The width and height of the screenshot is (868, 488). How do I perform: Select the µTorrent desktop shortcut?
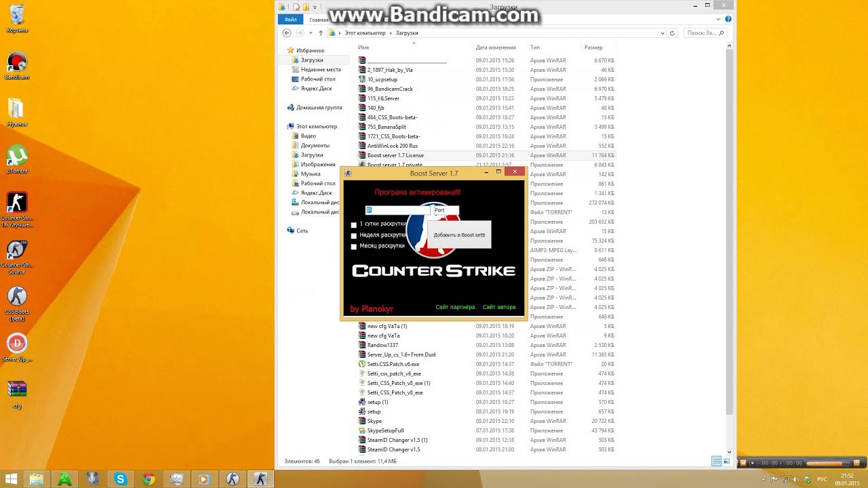click(17, 159)
